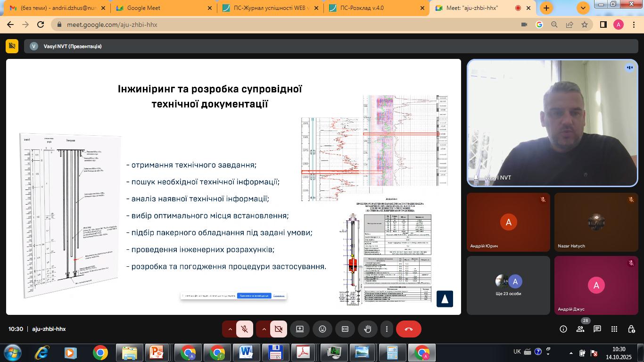Viewport: 644px width, 362px height.
Task: Open host controls lock icon
Action: pyautogui.click(x=631, y=329)
